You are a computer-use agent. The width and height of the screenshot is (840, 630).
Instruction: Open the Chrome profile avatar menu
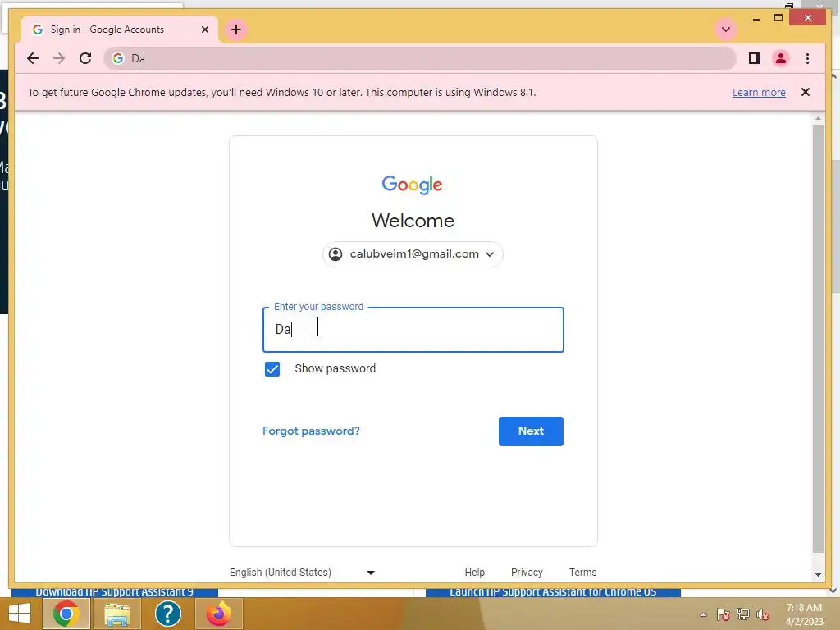781,58
